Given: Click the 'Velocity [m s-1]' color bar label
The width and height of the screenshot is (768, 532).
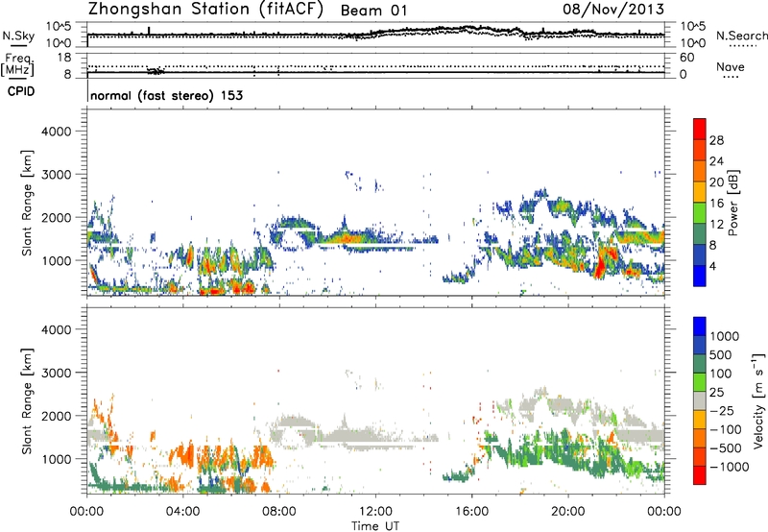Looking at the screenshot, I should pos(758,400).
